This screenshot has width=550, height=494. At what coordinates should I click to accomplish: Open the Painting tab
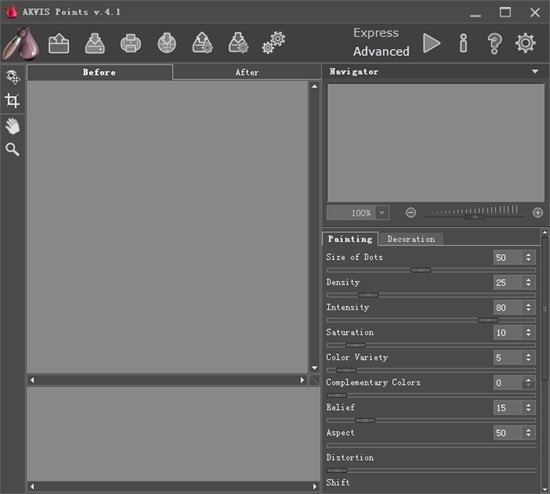(350, 239)
